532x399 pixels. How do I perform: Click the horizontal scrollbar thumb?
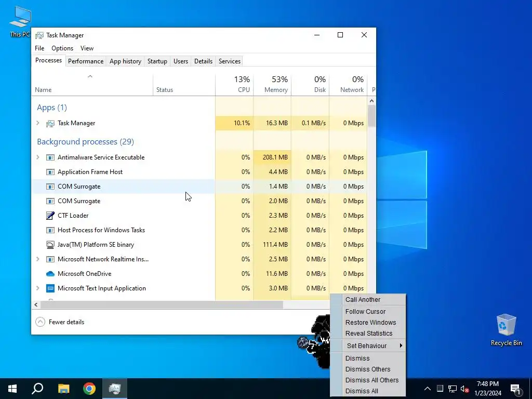pyautogui.click(x=162, y=304)
